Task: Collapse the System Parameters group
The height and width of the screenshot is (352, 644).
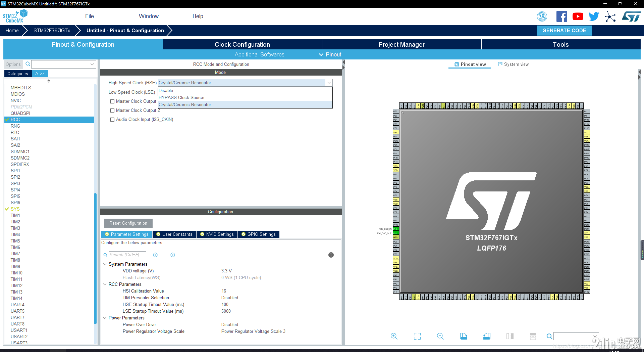Action: (105, 264)
